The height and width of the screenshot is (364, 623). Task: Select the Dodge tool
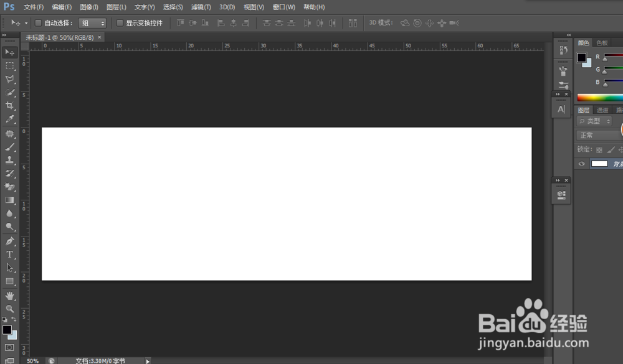(x=9, y=226)
